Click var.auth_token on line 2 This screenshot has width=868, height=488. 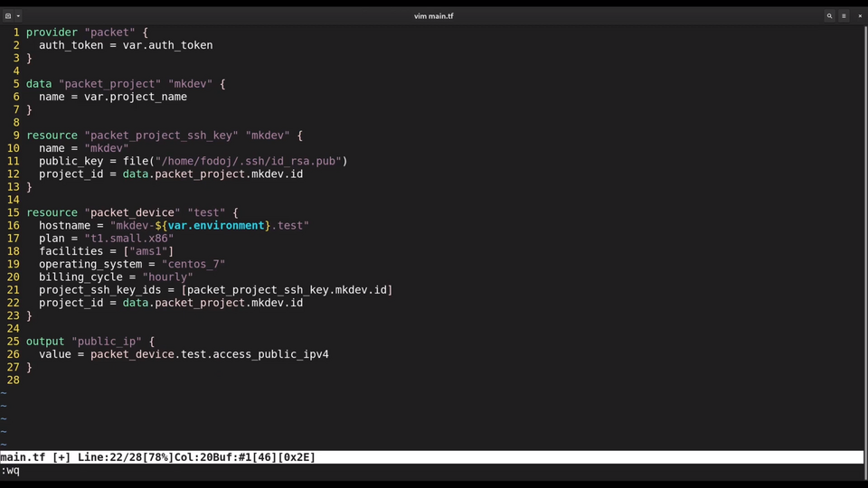[x=168, y=45]
